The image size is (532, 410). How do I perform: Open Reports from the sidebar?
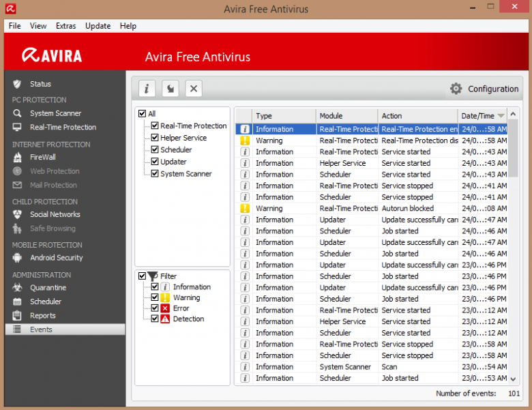pyautogui.click(x=43, y=316)
